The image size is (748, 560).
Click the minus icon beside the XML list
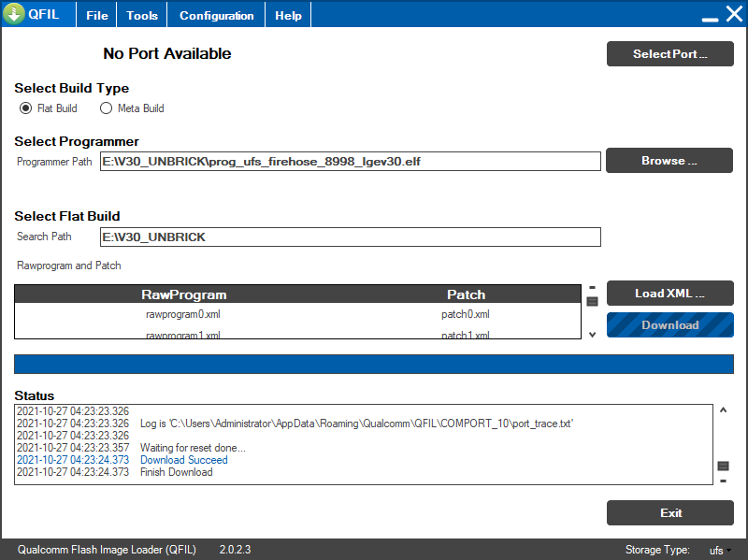(593, 288)
